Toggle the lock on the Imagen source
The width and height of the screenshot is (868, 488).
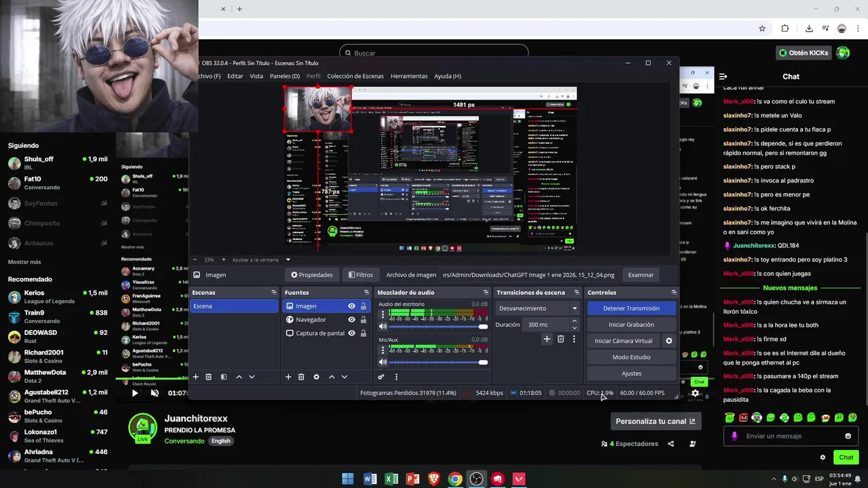click(363, 306)
